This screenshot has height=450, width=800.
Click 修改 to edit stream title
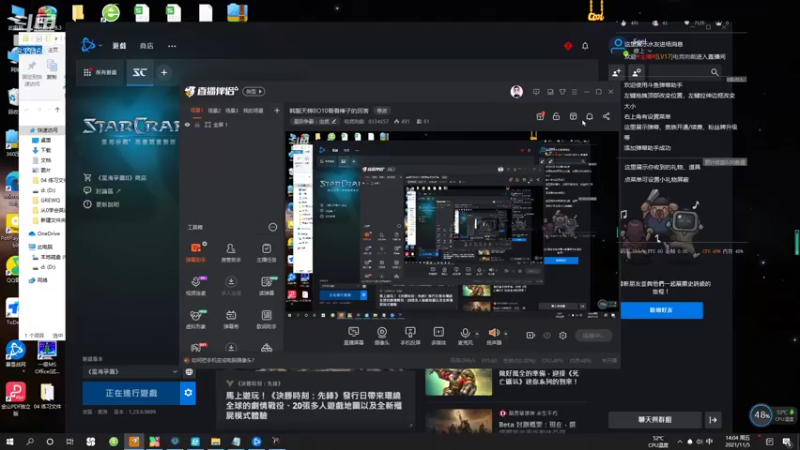click(x=382, y=111)
